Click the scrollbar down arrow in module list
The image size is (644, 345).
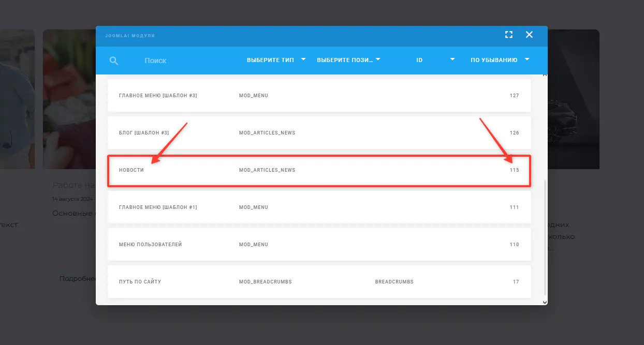(x=544, y=302)
